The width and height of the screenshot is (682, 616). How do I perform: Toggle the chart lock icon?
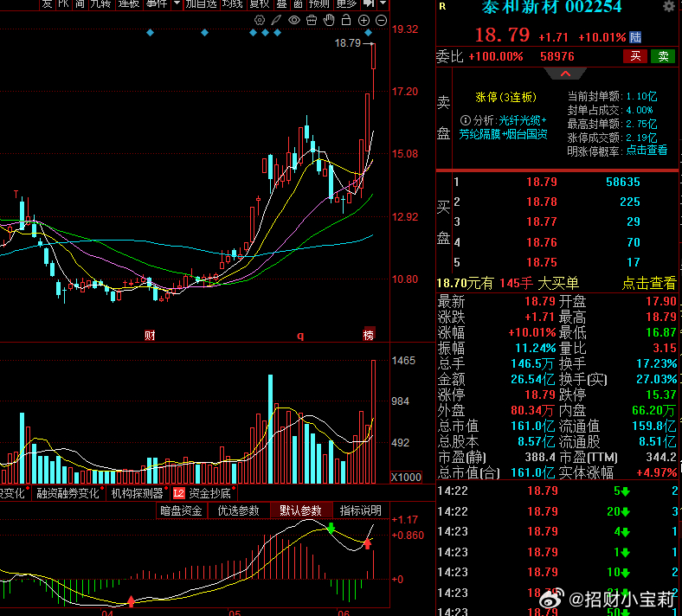(x=346, y=20)
